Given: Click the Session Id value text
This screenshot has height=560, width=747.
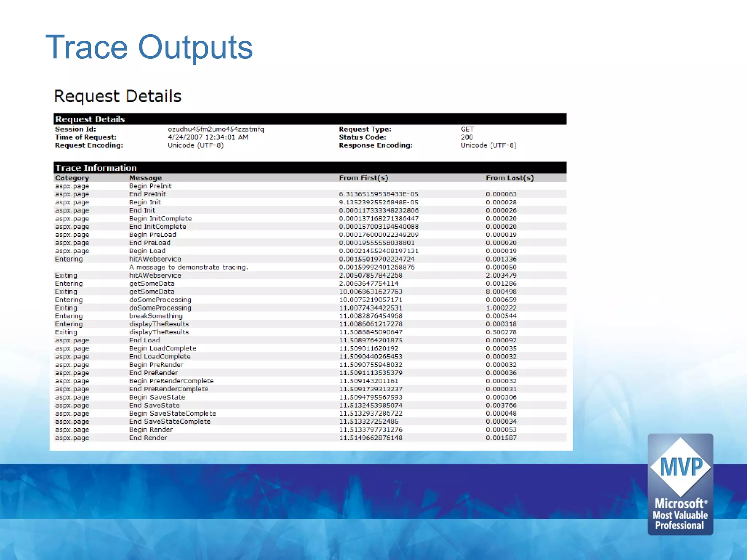Looking at the screenshot, I should pyautogui.click(x=216, y=129).
